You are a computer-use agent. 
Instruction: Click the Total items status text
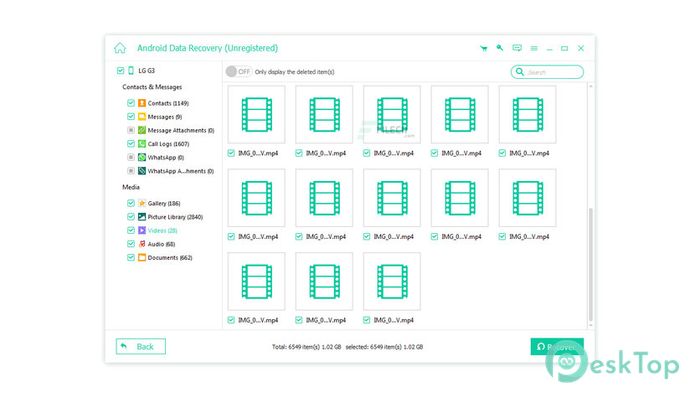click(306, 347)
